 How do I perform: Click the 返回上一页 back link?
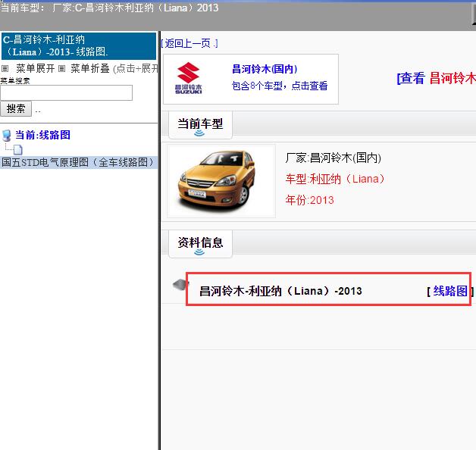[189, 43]
